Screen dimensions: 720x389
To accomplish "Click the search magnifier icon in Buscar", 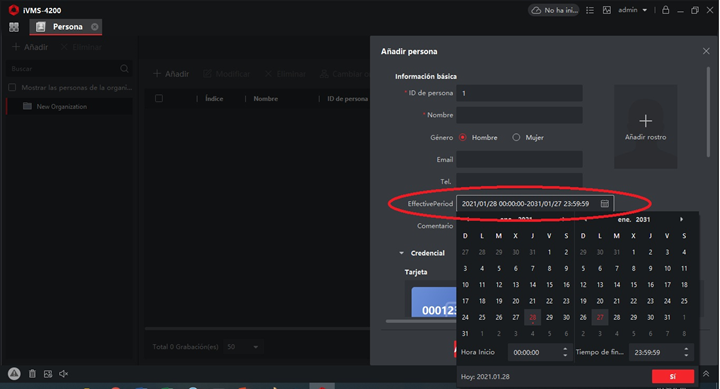I will 124,68.
